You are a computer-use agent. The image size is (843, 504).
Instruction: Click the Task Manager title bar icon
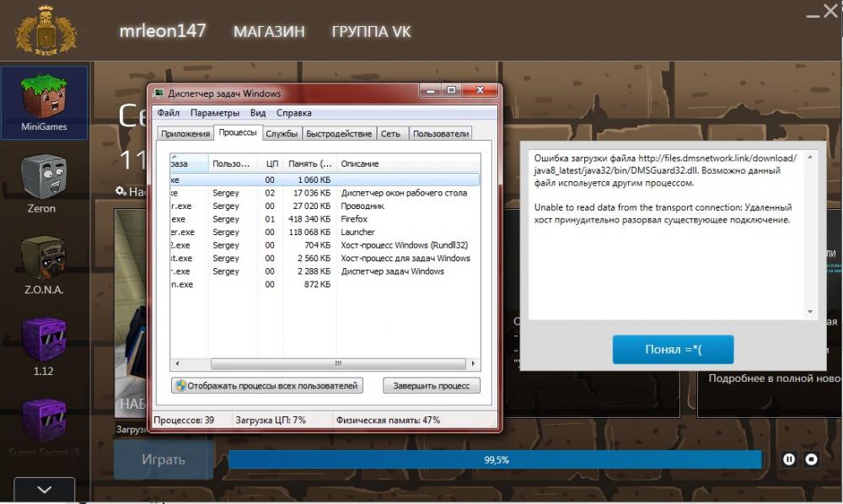[x=158, y=94]
